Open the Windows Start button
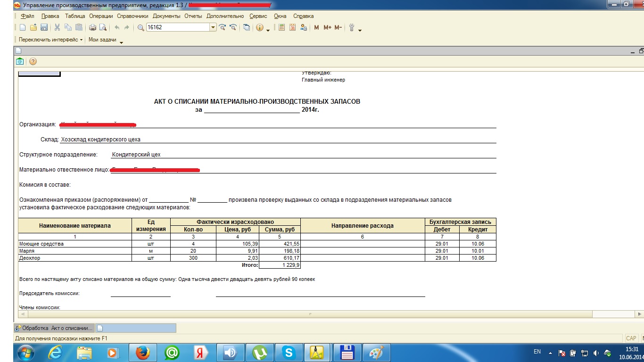 25,353
